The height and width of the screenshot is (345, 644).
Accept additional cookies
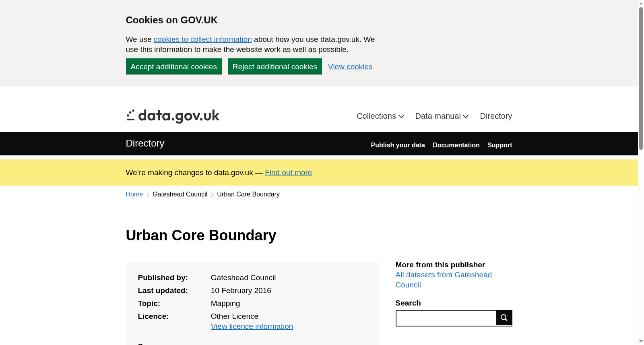174,66
